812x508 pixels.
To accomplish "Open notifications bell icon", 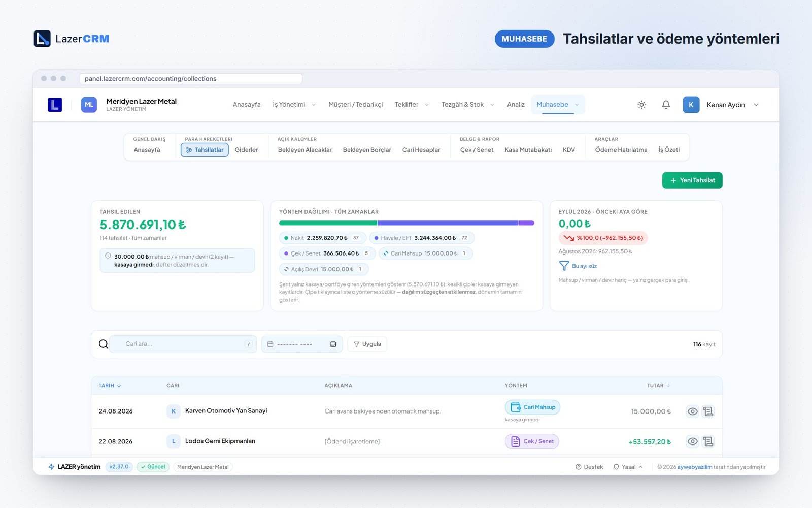I will (x=666, y=105).
